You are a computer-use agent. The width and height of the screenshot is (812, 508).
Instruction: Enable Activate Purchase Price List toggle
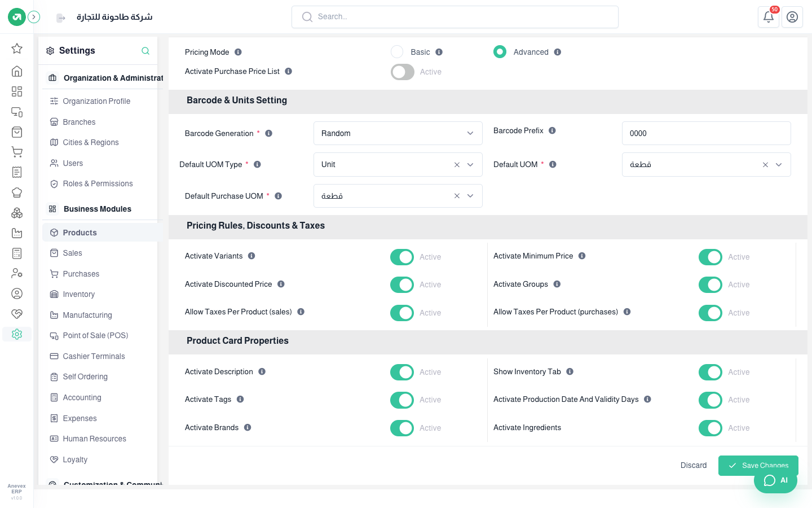(x=403, y=72)
